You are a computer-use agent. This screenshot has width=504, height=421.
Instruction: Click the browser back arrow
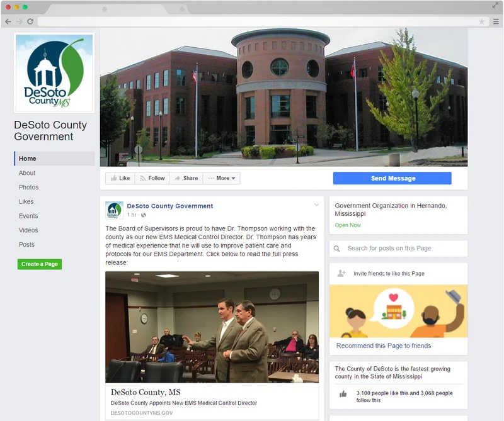pyautogui.click(x=8, y=21)
